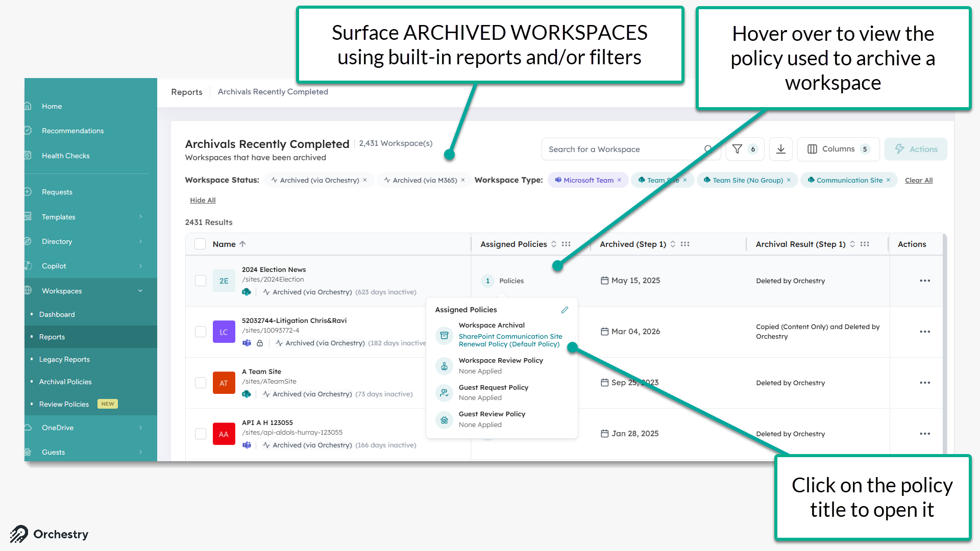Click the 2024 Election News workspace name

[x=274, y=269]
